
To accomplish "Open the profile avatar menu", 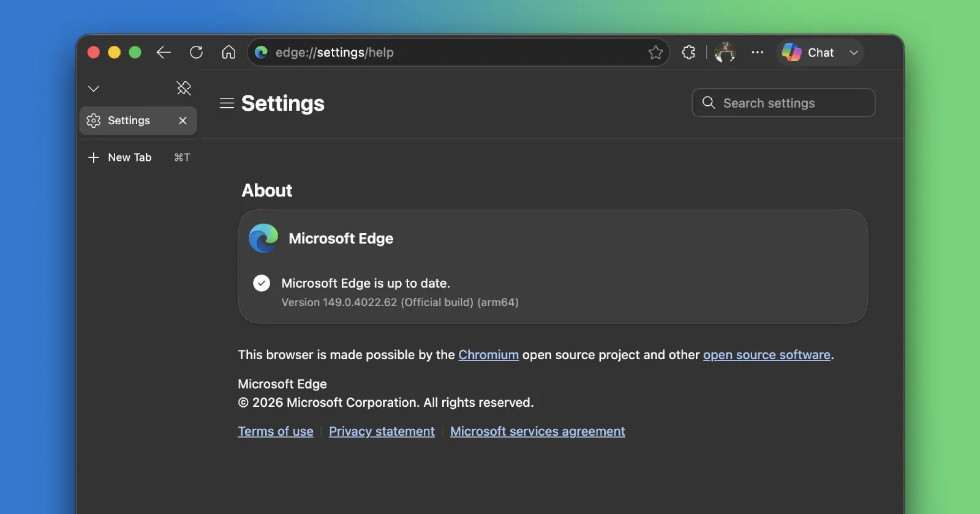I will point(725,53).
